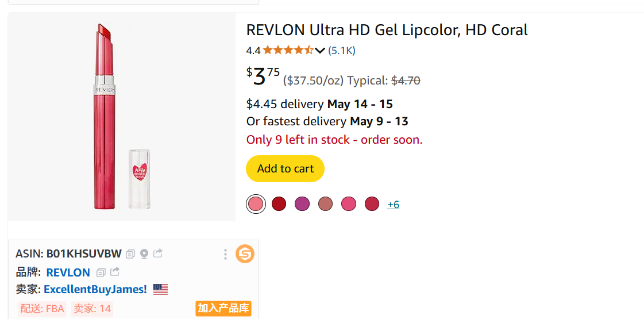Open the three-dot more options menu
The height and width of the screenshot is (319, 644).
point(225,254)
